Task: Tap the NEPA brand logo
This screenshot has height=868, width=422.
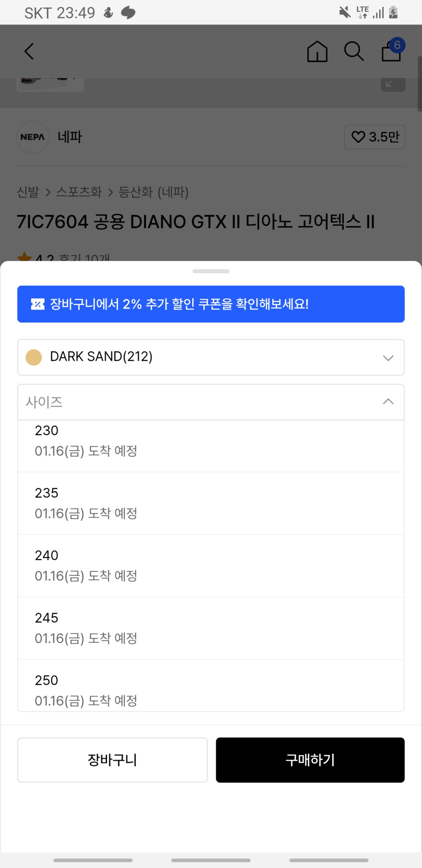Action: (x=33, y=137)
